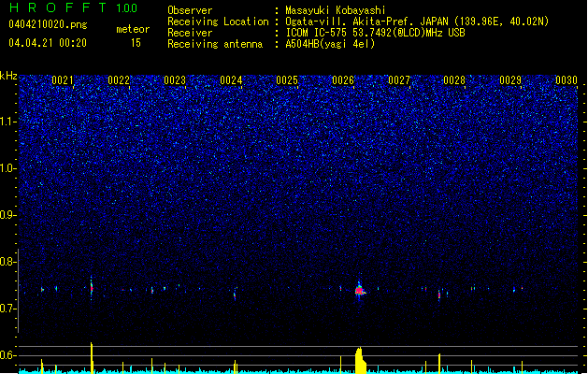Click the 'Observer' field label
The image size is (588, 374).
coord(190,10)
